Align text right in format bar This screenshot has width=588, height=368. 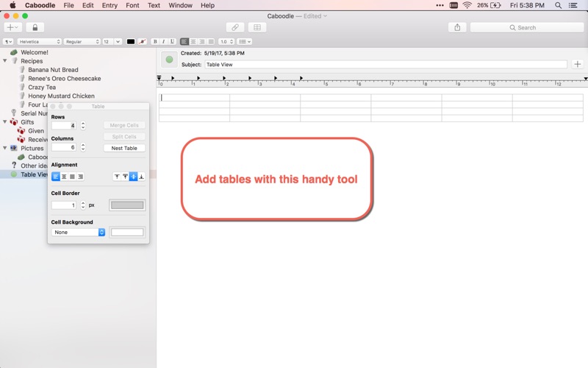[202, 42]
